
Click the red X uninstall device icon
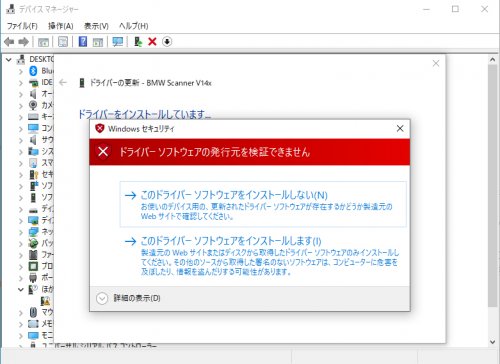tap(152, 42)
